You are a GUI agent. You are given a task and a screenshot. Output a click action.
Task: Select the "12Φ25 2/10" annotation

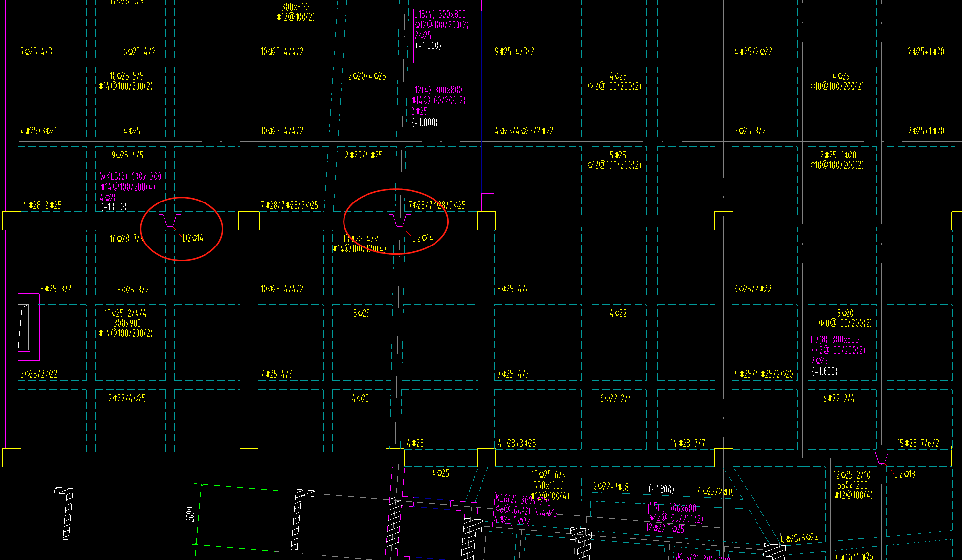coord(852,475)
